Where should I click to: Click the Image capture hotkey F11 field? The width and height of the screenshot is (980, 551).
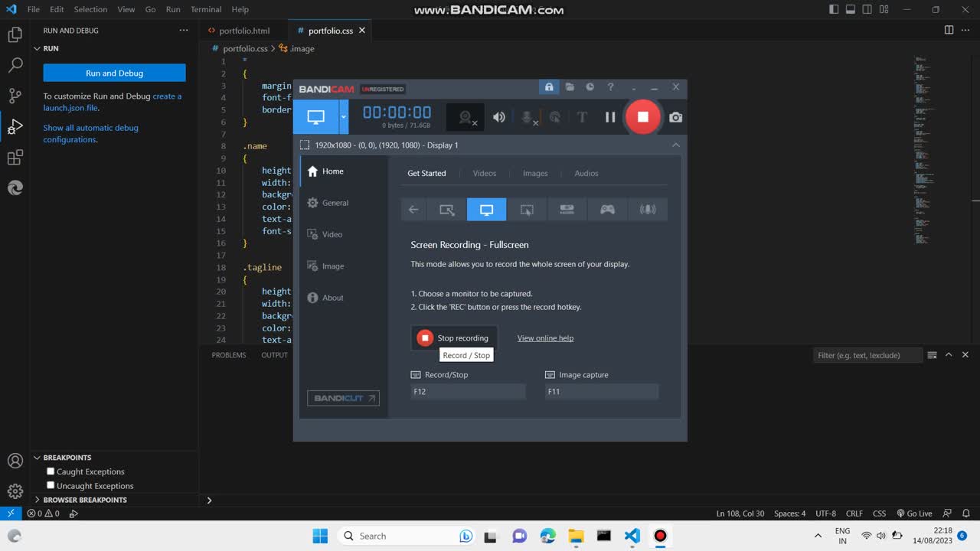point(602,392)
